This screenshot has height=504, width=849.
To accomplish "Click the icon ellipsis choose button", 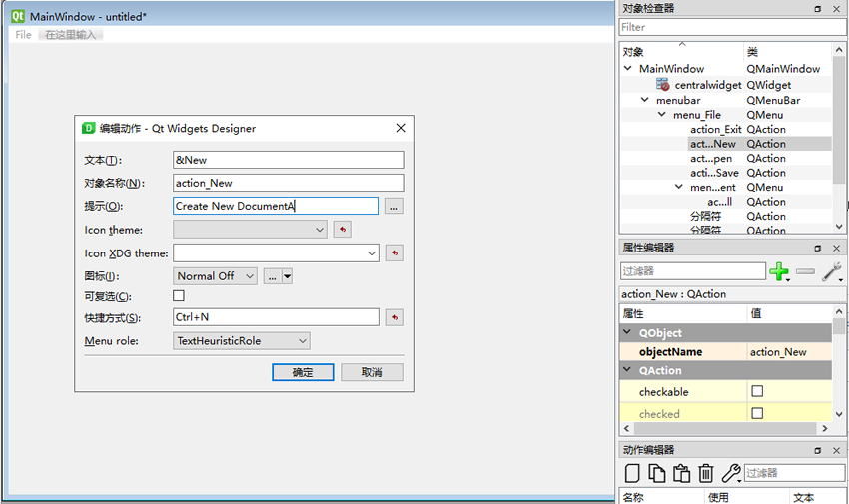I will click(273, 276).
